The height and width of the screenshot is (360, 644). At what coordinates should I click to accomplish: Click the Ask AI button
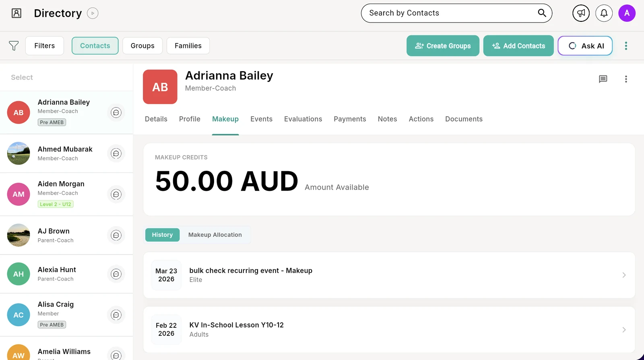585,46
